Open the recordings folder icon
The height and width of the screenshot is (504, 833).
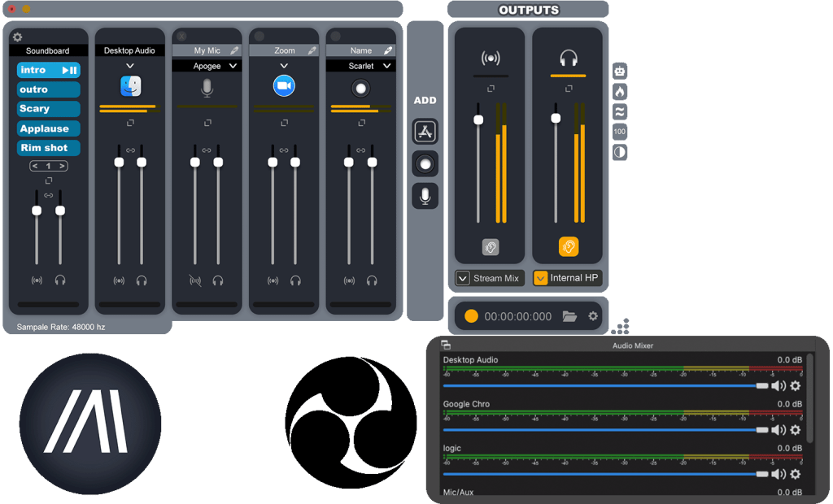click(x=569, y=316)
